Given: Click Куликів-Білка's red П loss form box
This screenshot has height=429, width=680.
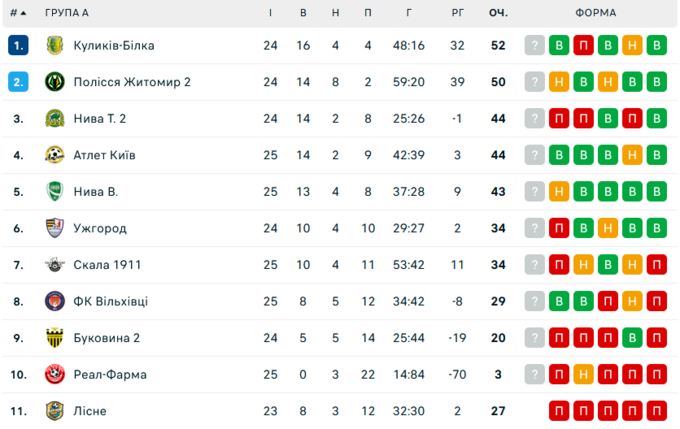Looking at the screenshot, I should pos(583,46).
